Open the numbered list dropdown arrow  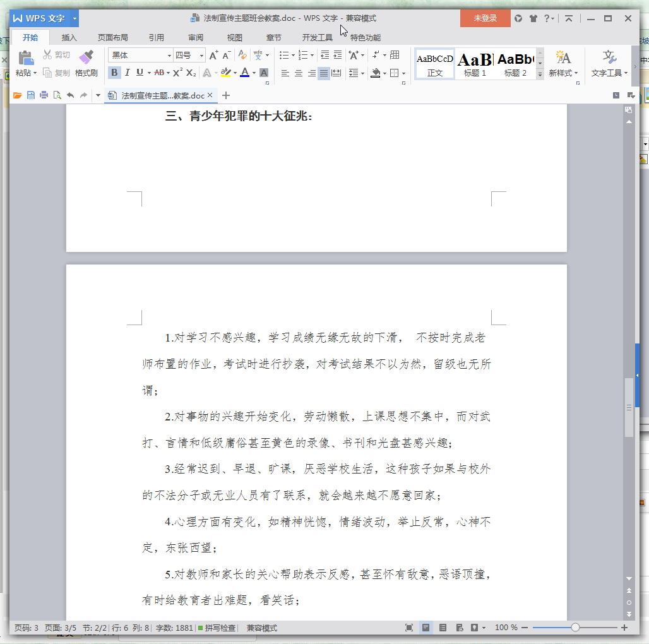[312, 55]
